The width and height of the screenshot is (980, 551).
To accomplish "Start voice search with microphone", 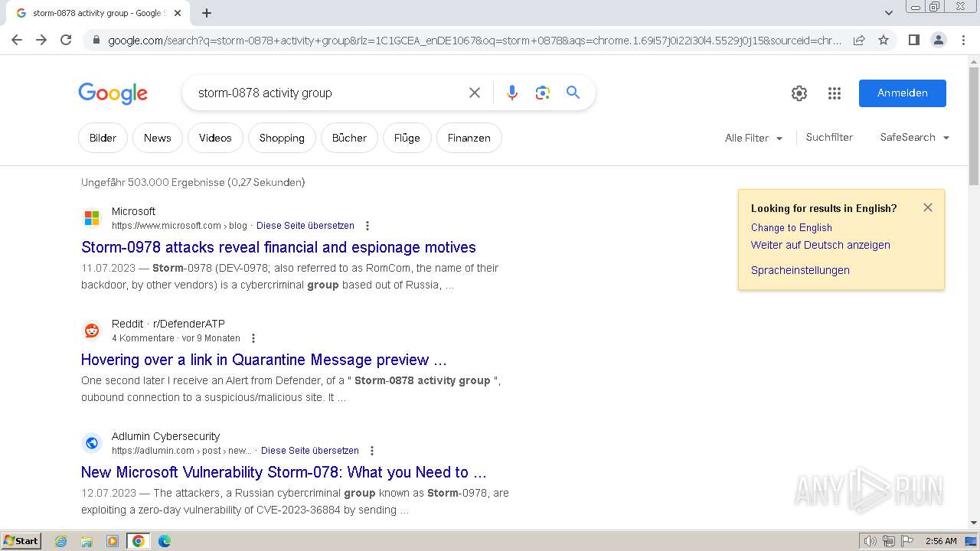I will [512, 93].
